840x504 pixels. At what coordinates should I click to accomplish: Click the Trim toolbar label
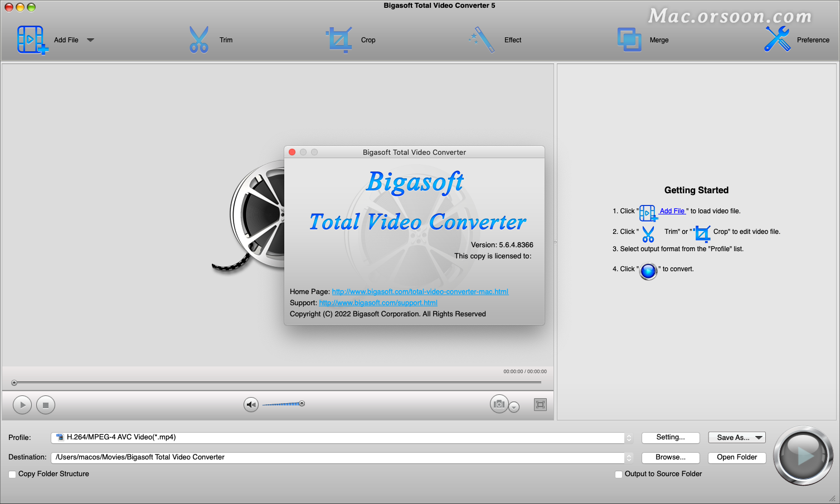pos(226,40)
